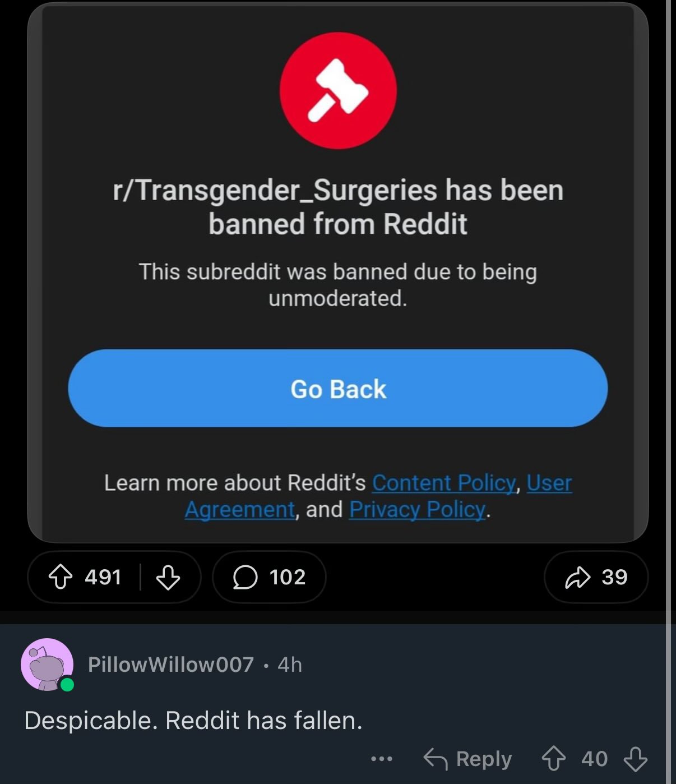Click the right-side scrollbar
The height and width of the screenshot is (784, 676).
pos(668,392)
